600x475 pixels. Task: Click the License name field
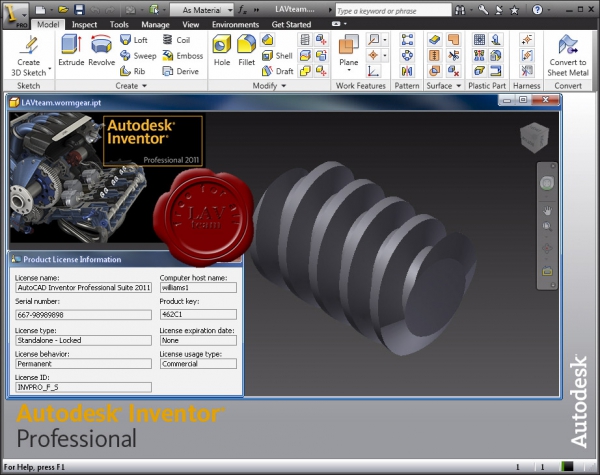click(83, 287)
